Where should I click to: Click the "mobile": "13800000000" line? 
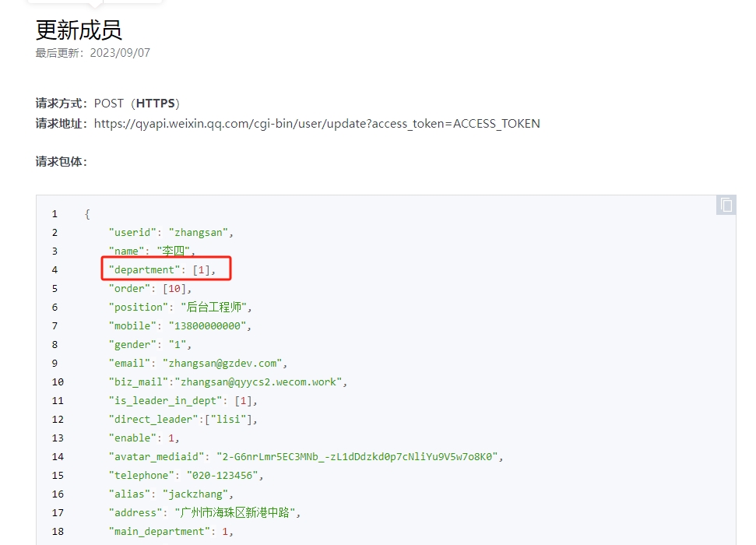(180, 326)
